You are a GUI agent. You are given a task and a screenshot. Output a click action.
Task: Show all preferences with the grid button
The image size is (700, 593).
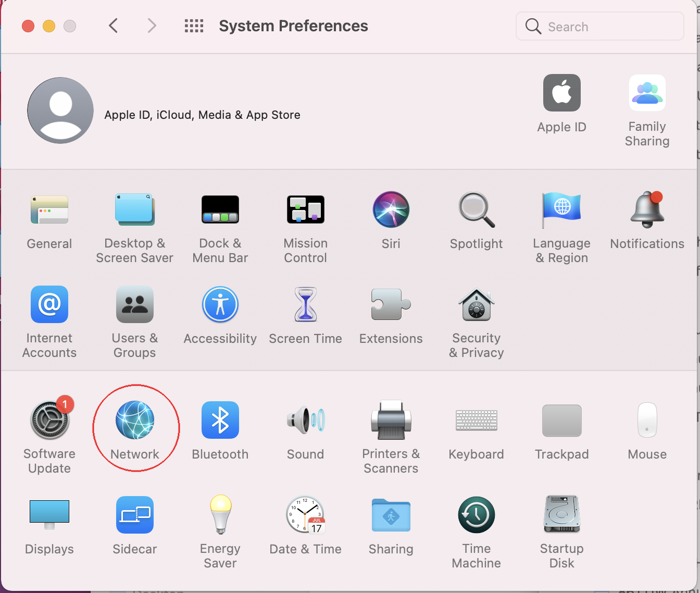(194, 26)
